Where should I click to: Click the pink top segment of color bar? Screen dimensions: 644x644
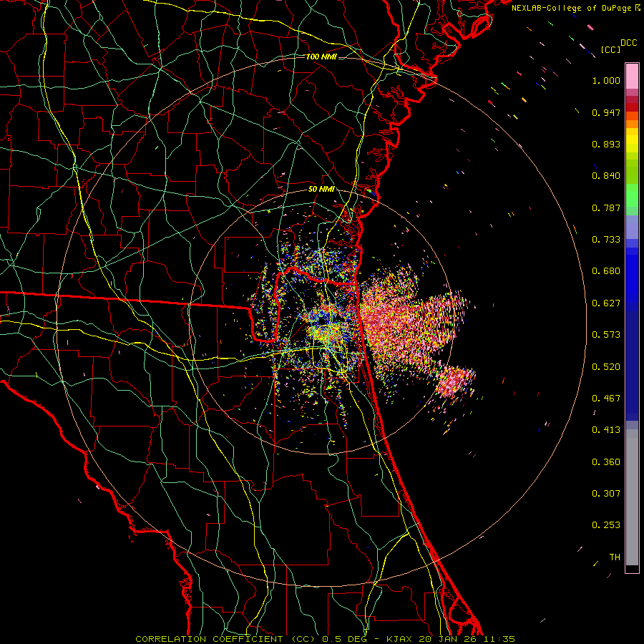[x=632, y=77]
